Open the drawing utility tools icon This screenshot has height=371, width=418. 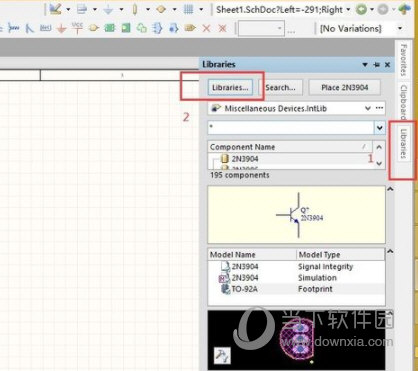56,9
